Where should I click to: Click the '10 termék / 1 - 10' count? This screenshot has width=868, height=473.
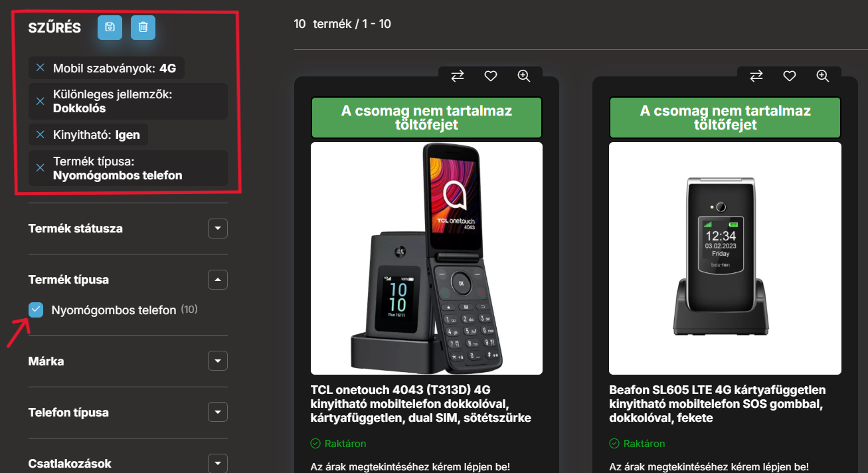[x=343, y=24]
